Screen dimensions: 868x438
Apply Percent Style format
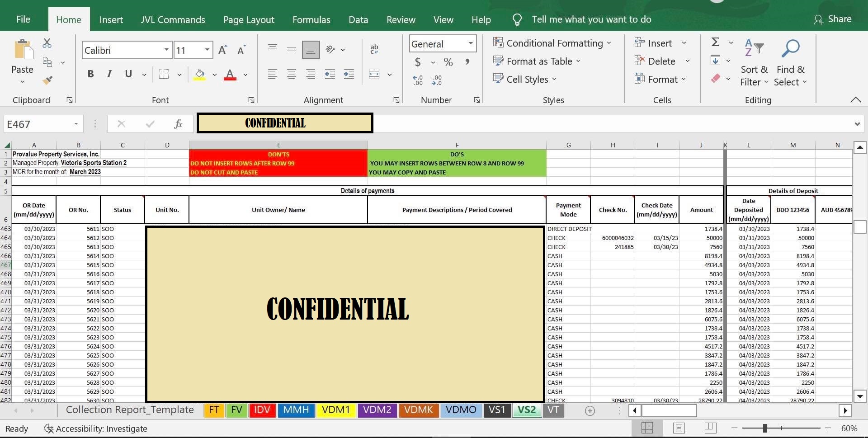pos(448,62)
